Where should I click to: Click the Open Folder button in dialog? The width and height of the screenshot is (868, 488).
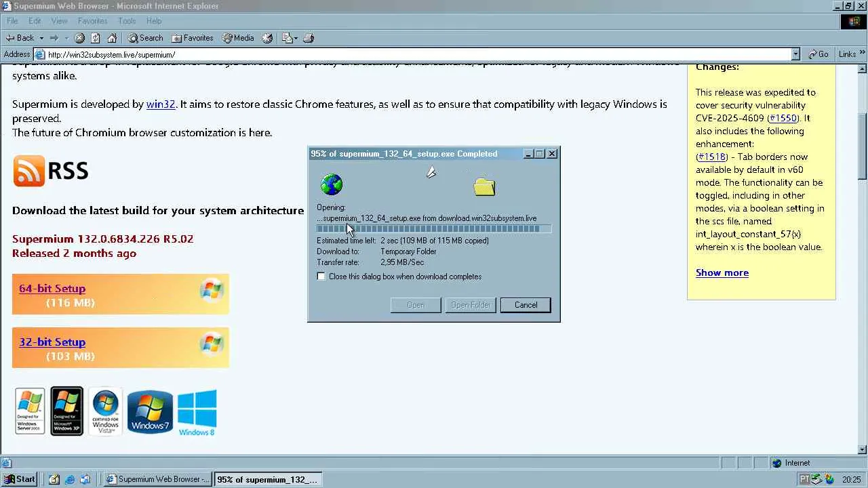pos(471,305)
